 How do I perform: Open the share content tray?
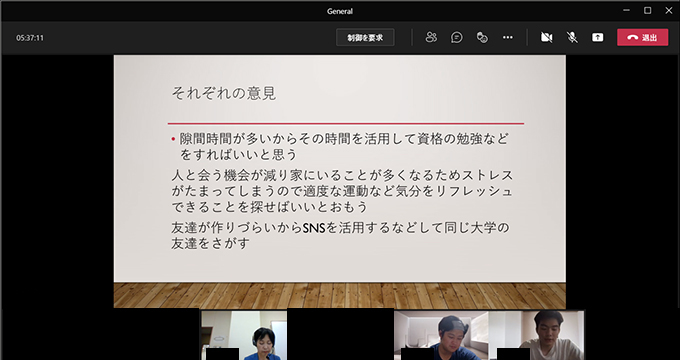coord(598,38)
